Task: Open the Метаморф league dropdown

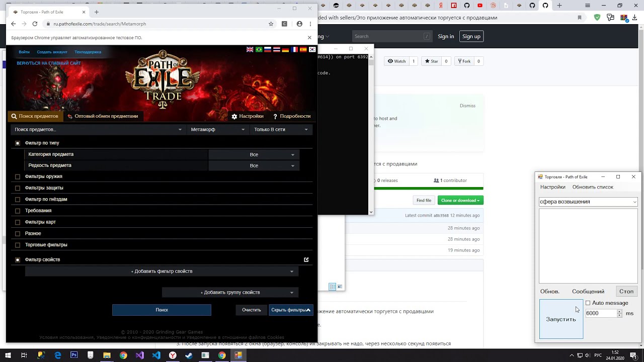Action: (217, 129)
